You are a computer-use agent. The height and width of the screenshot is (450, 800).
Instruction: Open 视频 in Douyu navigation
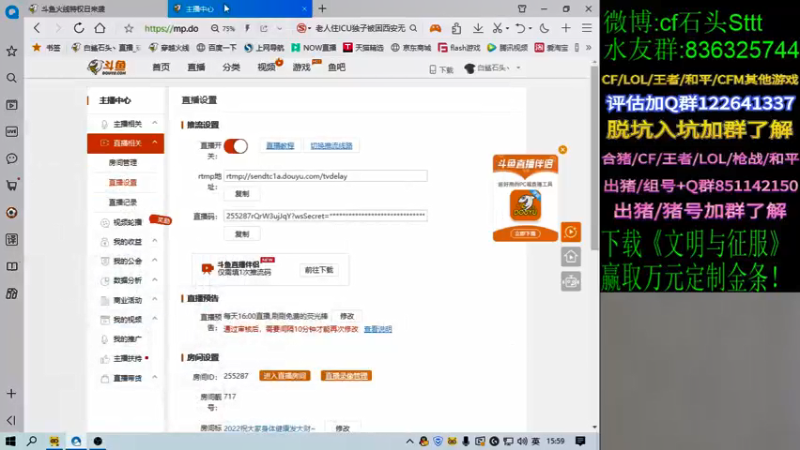click(266, 67)
